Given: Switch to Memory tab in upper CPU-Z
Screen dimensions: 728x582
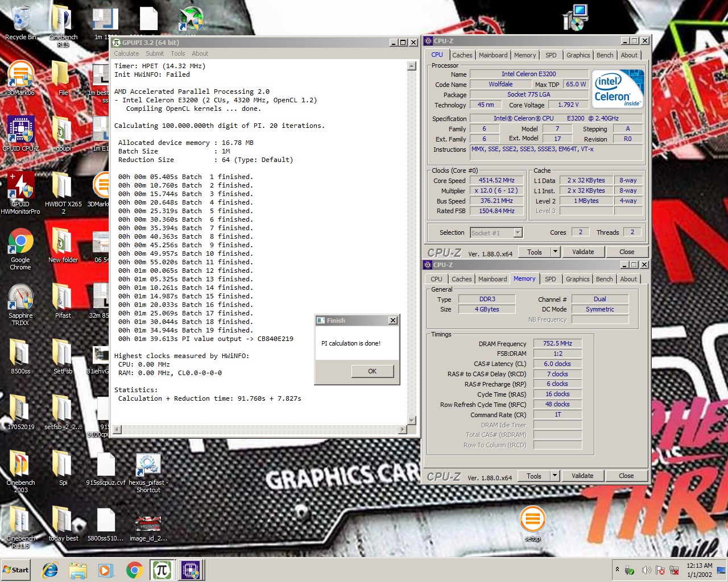Looking at the screenshot, I should coord(525,55).
